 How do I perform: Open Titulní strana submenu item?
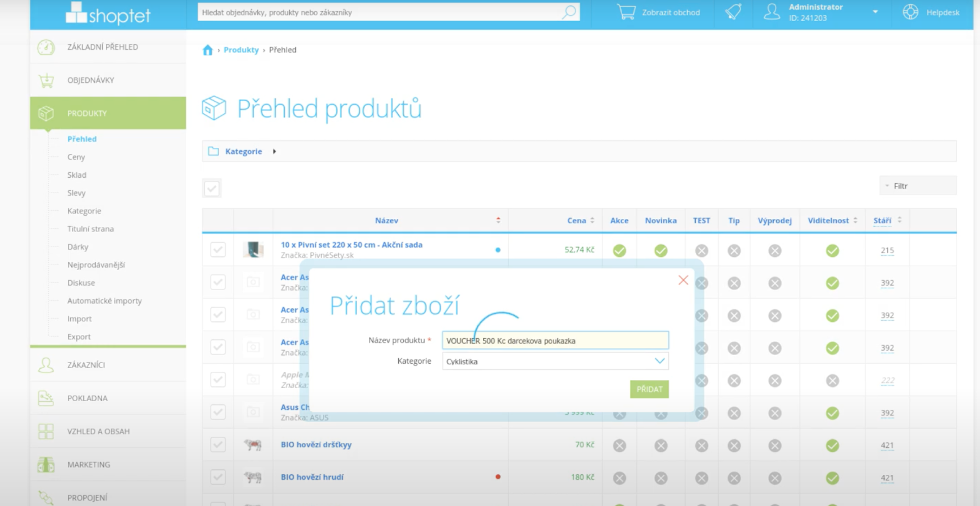[x=91, y=229]
